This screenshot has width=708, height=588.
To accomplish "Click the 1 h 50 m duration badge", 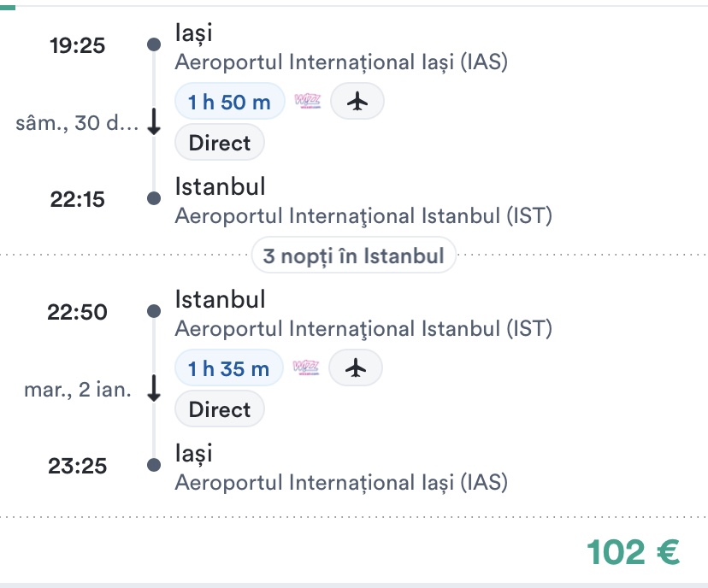I will [229, 102].
